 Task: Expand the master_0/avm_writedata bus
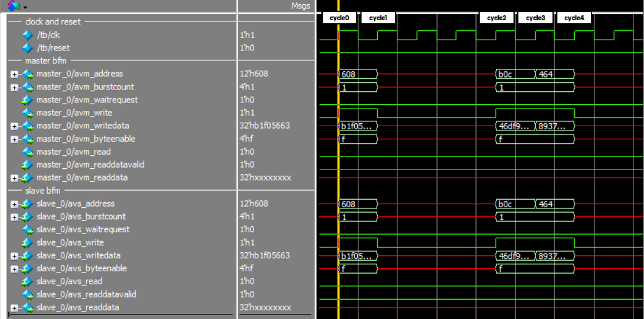coord(14,126)
